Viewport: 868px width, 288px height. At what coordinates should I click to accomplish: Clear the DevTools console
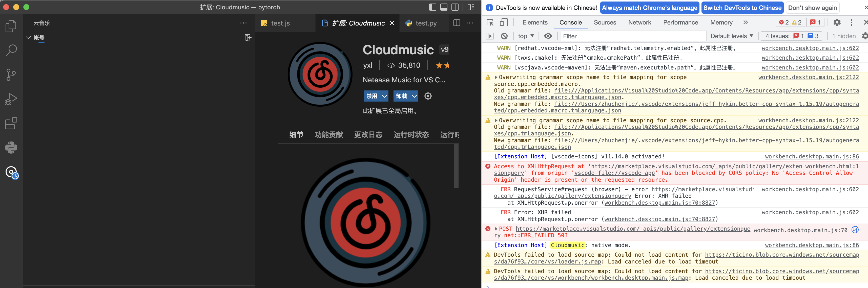pos(504,36)
